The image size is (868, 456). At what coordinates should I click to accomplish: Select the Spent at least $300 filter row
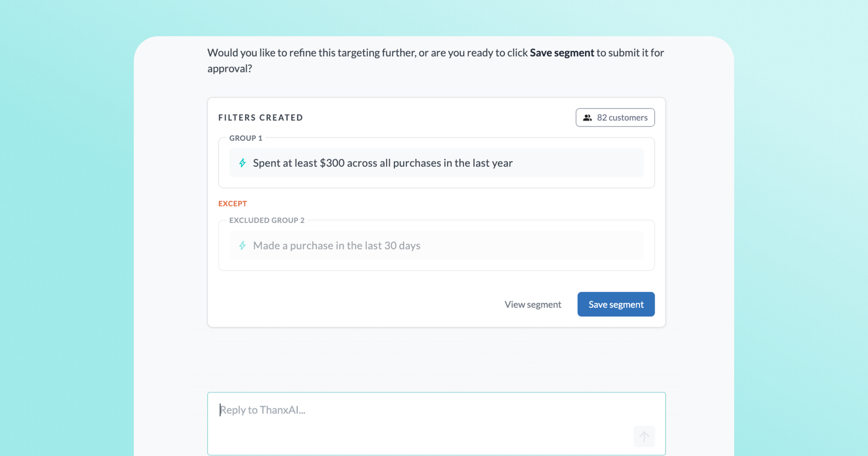(437, 163)
